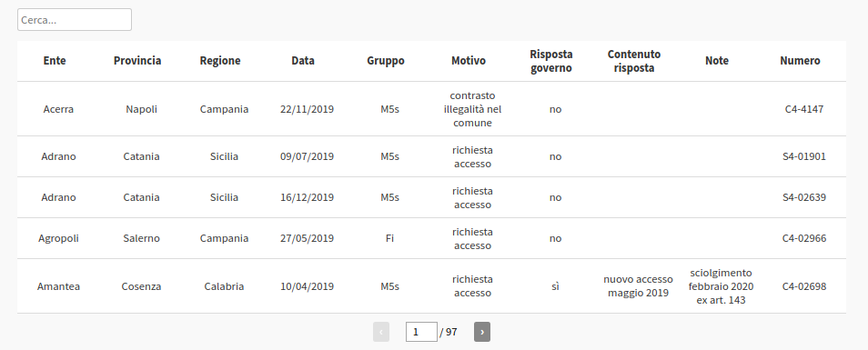
Task: Click number C4-02966
Action: tap(804, 238)
